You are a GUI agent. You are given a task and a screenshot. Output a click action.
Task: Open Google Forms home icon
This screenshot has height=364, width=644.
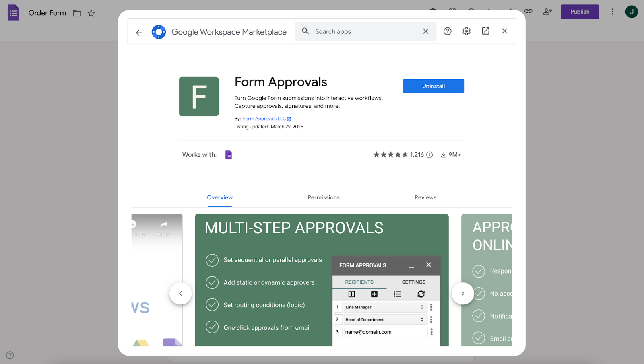coord(13,12)
